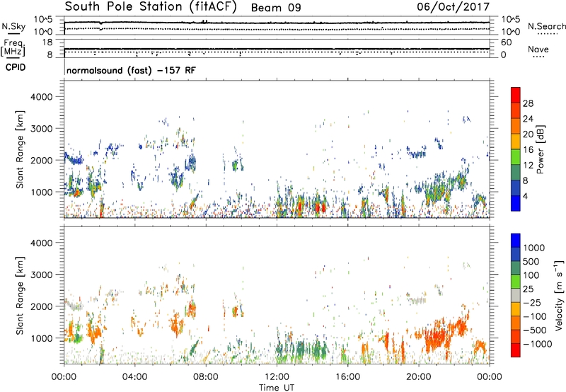Viewport: 566px width, 392px height.
Task: Click the "Freq. [MHz]" axis label
Action: pos(13,47)
